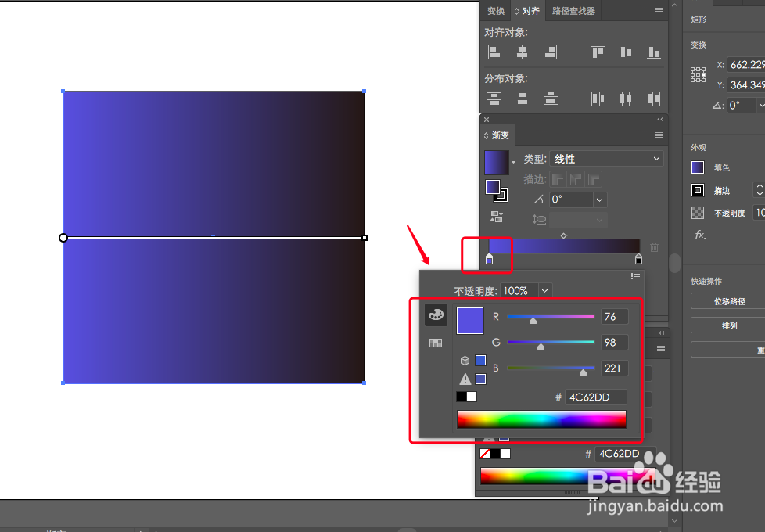Switch to swatches grid icon in color popup
The width and height of the screenshot is (765, 532).
coord(436,343)
